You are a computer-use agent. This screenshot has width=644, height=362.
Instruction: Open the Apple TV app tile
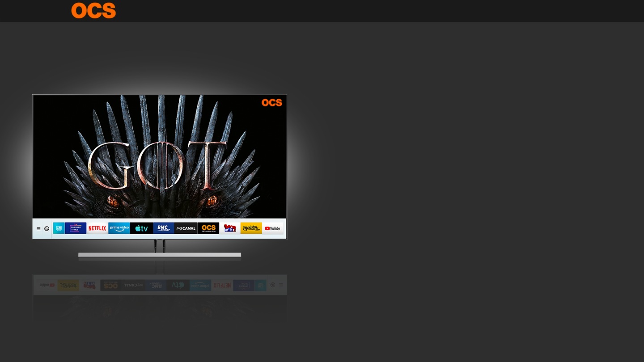point(141,228)
